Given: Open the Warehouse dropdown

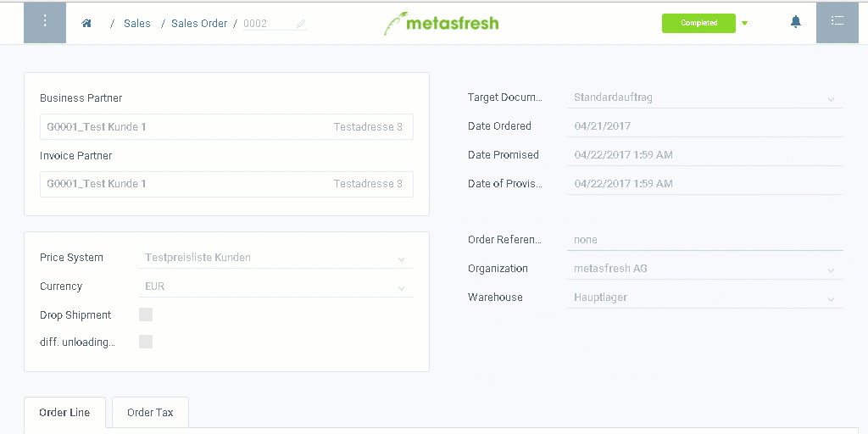Looking at the screenshot, I should [x=704, y=298].
